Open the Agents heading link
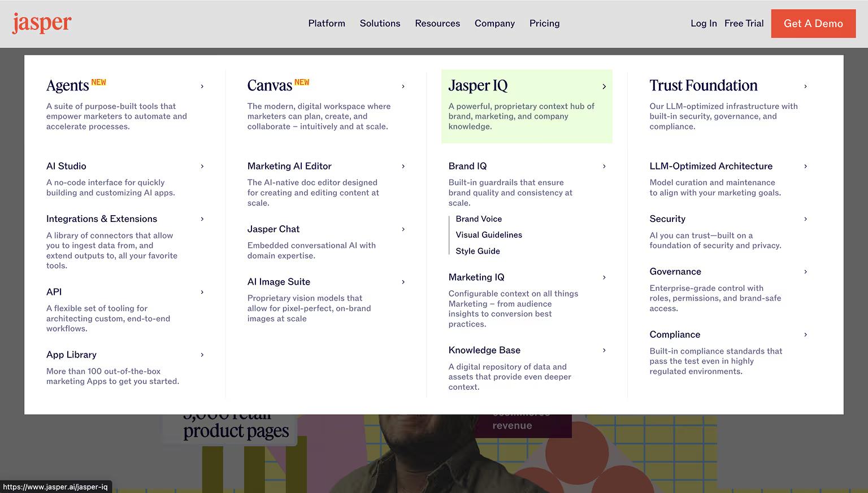 click(x=68, y=85)
